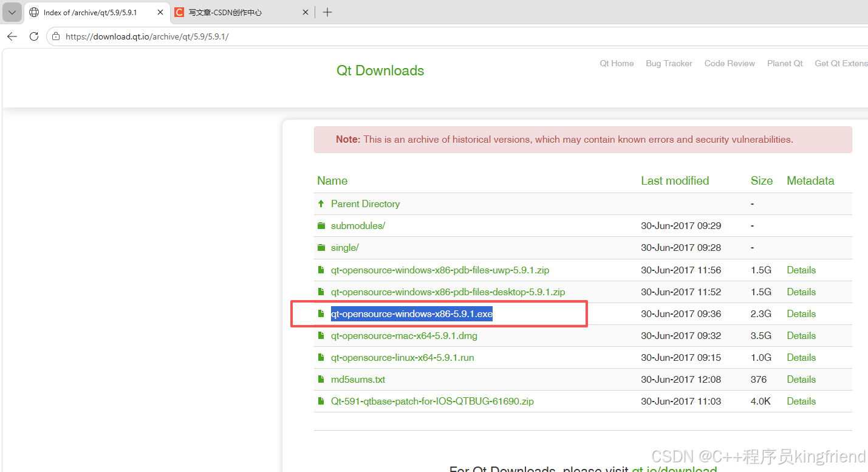Click the 4.0K size value

(761, 401)
